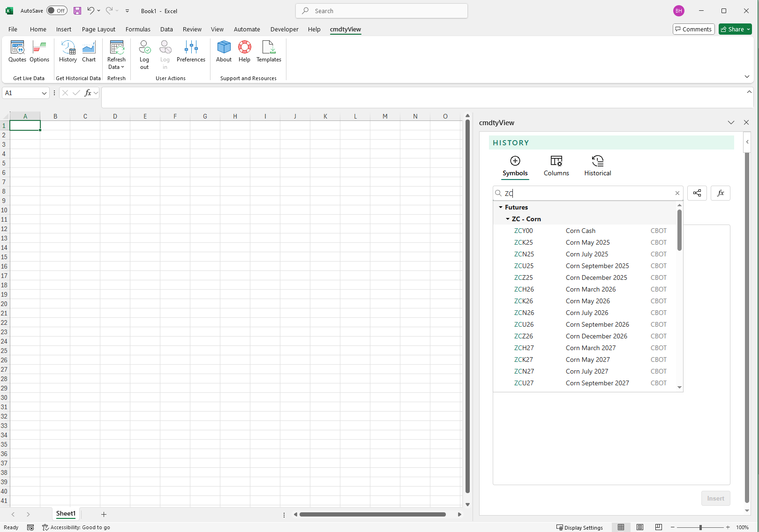The image size is (759, 532).
Task: Open the cmdtyView pane options chevron
Action: click(731, 122)
